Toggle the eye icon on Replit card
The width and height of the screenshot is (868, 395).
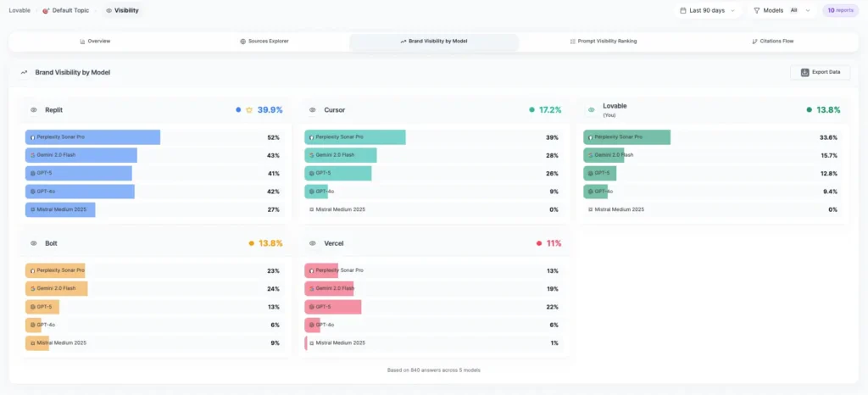click(34, 110)
